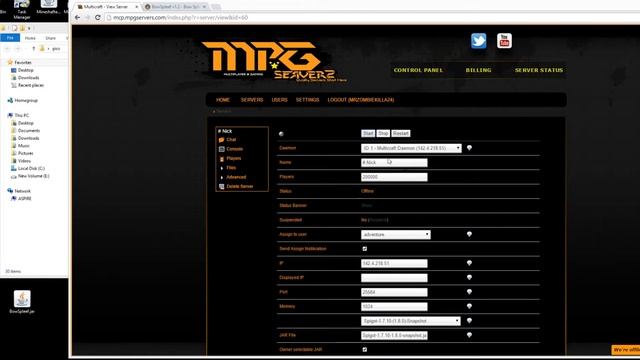Reload the page with the refresh icon
Image resolution: width=640 pixels, height=360 pixels.
(x=98, y=18)
